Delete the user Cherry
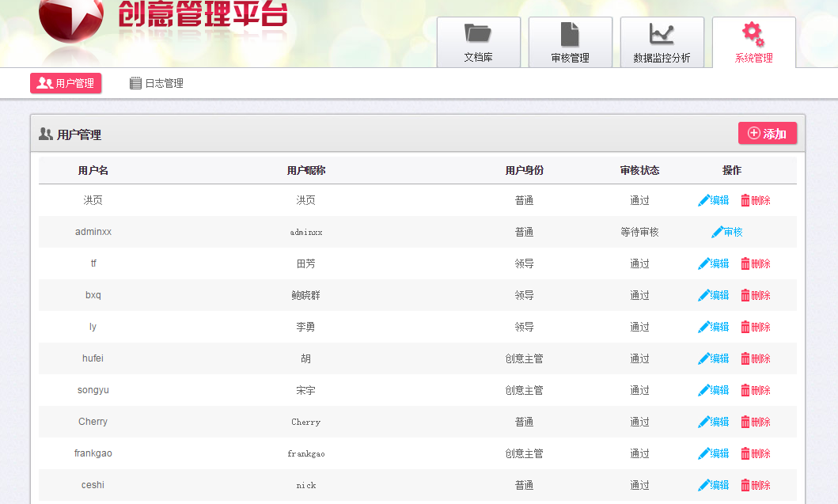The height and width of the screenshot is (504, 838). [x=756, y=422]
